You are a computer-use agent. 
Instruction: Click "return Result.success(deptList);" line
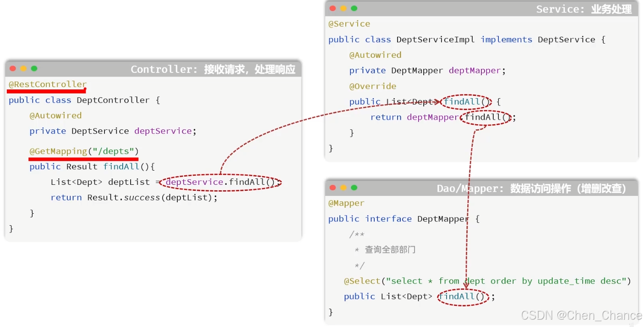(134, 198)
